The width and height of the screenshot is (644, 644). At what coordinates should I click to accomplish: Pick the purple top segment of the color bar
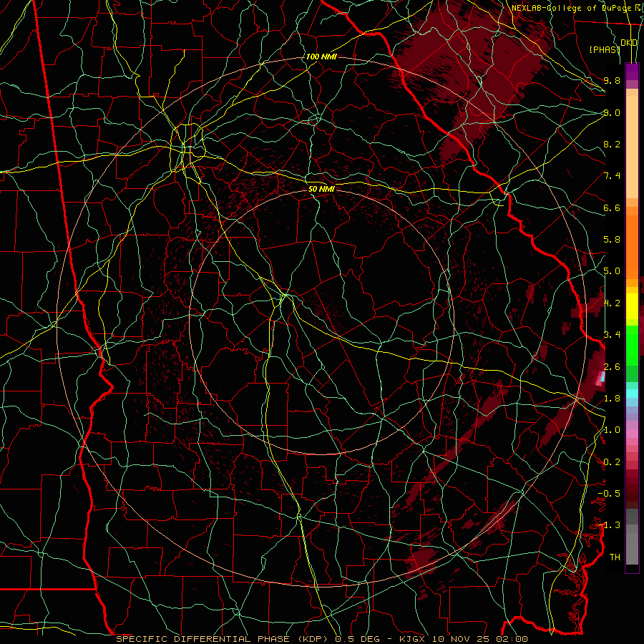pyautogui.click(x=632, y=72)
